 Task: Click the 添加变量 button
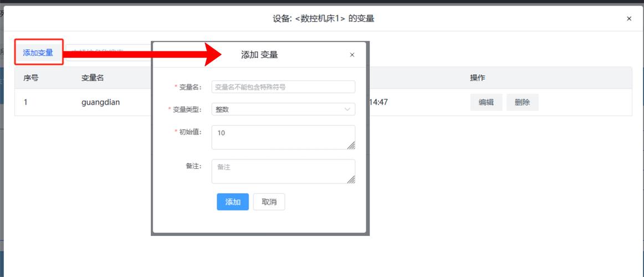(x=38, y=53)
